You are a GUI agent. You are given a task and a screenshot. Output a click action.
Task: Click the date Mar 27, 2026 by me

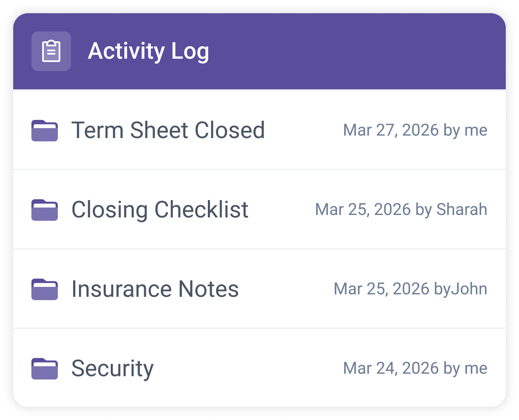coord(415,130)
